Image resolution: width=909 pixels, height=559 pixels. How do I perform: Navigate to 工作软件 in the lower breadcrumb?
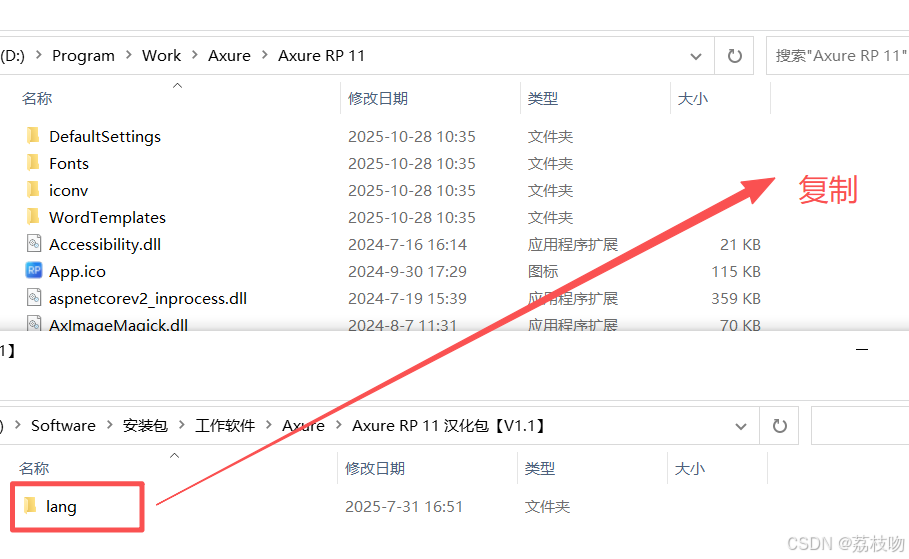(x=225, y=426)
